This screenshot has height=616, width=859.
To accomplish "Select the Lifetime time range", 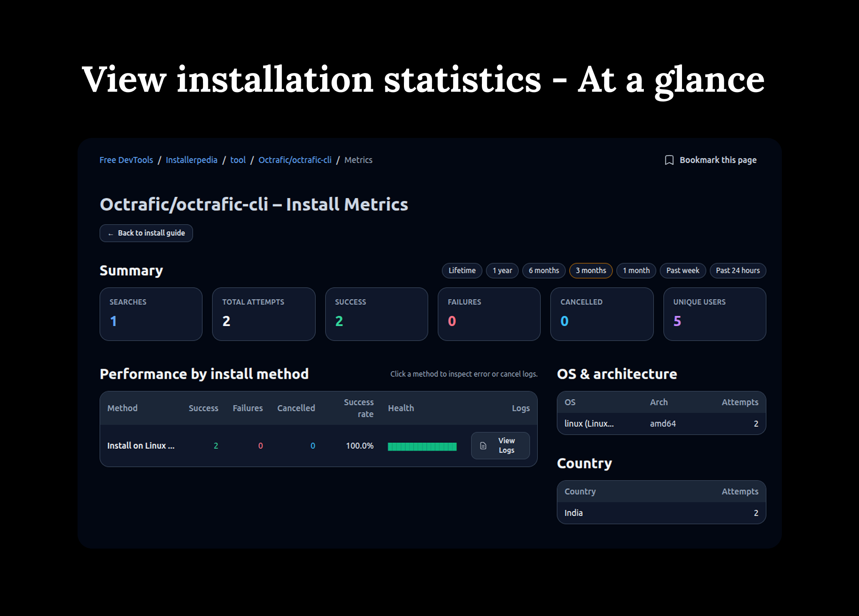I will tap(462, 271).
